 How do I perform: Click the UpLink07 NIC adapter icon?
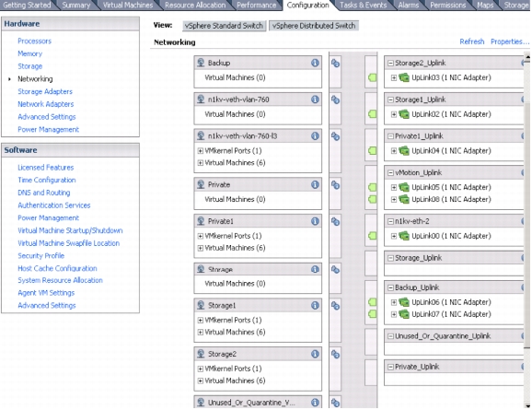404,314
